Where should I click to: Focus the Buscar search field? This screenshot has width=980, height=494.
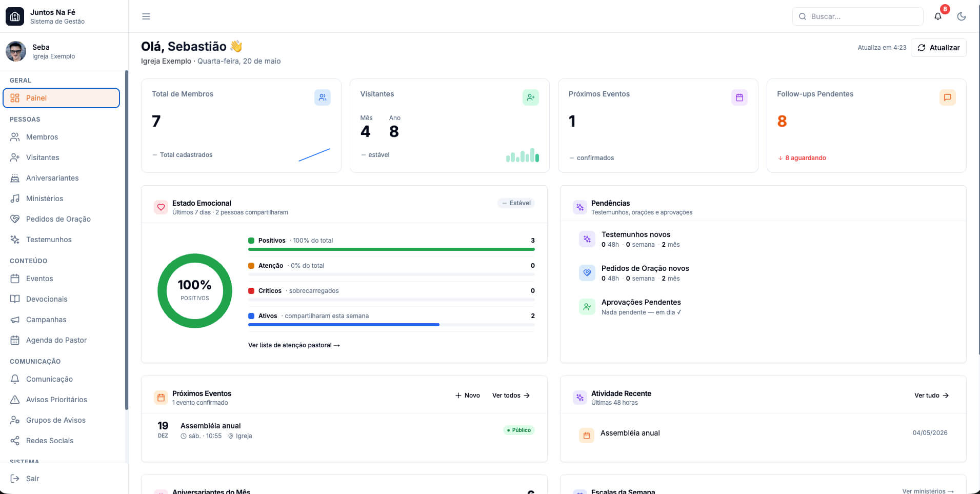point(858,16)
